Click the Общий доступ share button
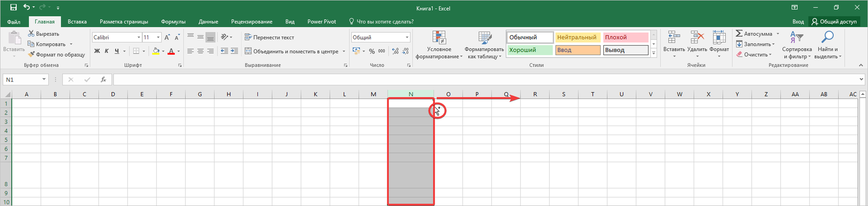The width and height of the screenshot is (868, 206). click(834, 22)
